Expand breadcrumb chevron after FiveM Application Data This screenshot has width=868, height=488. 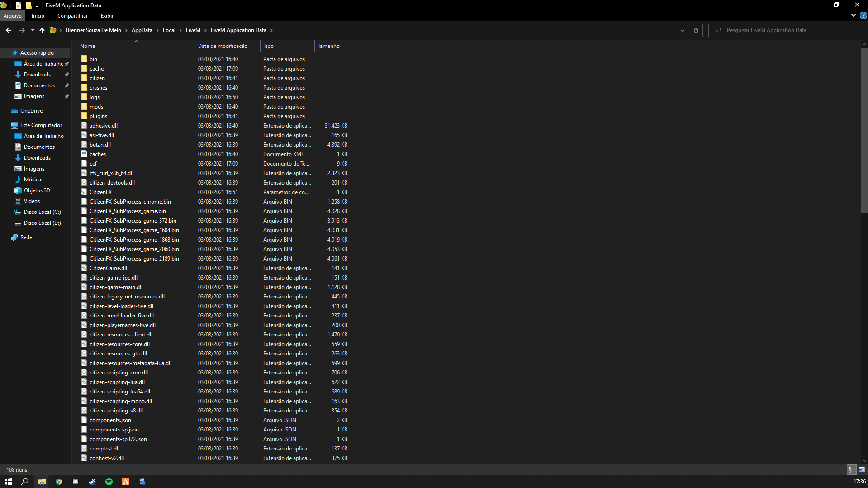[271, 30]
